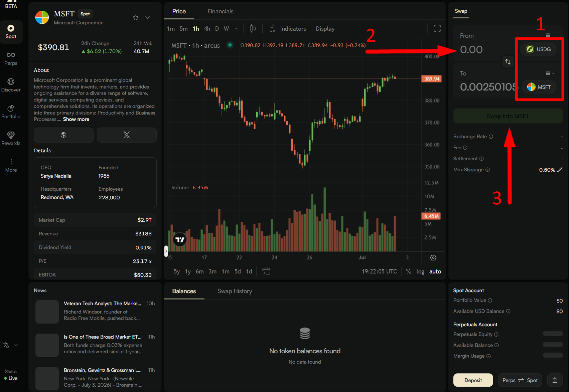Open chart settings gear icon

point(433,257)
